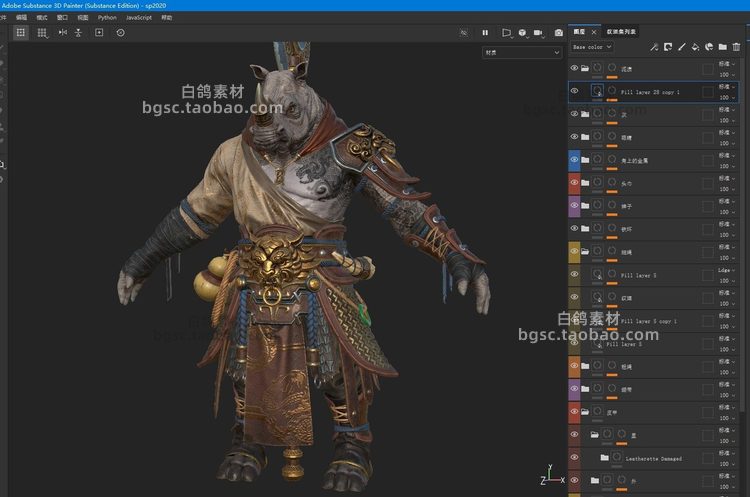
Task: Hide the Fill layer 5 with Ldge blend
Action: [x=574, y=274]
